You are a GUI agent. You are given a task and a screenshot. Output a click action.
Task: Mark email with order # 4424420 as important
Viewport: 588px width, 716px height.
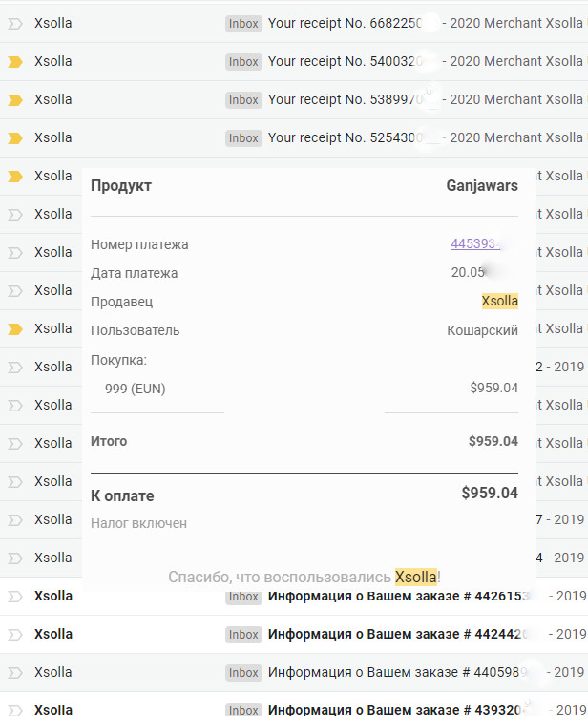coord(14,634)
